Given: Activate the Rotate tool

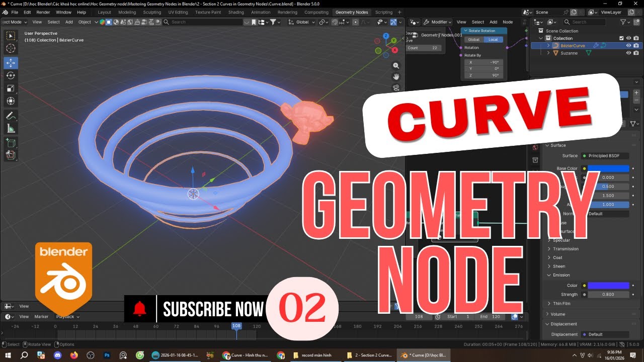Looking at the screenshot, I should tap(11, 75).
